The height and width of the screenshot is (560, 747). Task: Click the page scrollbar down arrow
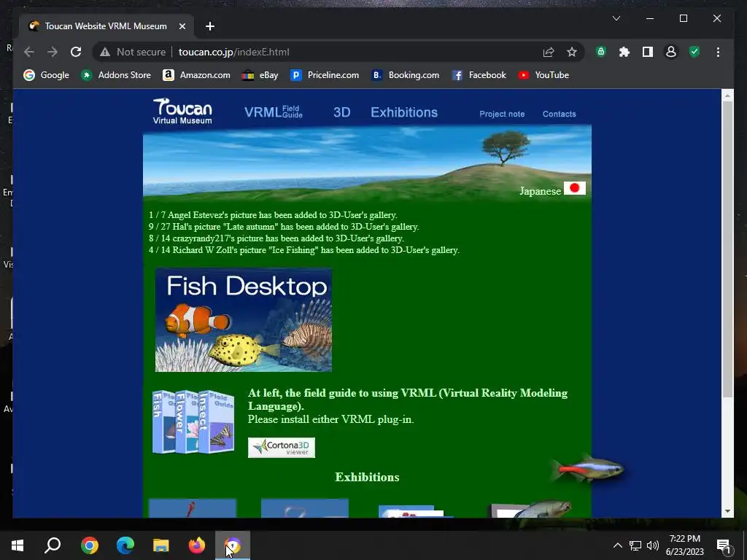[x=727, y=511]
